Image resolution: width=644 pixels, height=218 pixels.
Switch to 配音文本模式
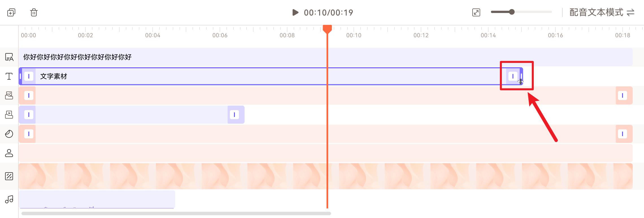coord(602,12)
